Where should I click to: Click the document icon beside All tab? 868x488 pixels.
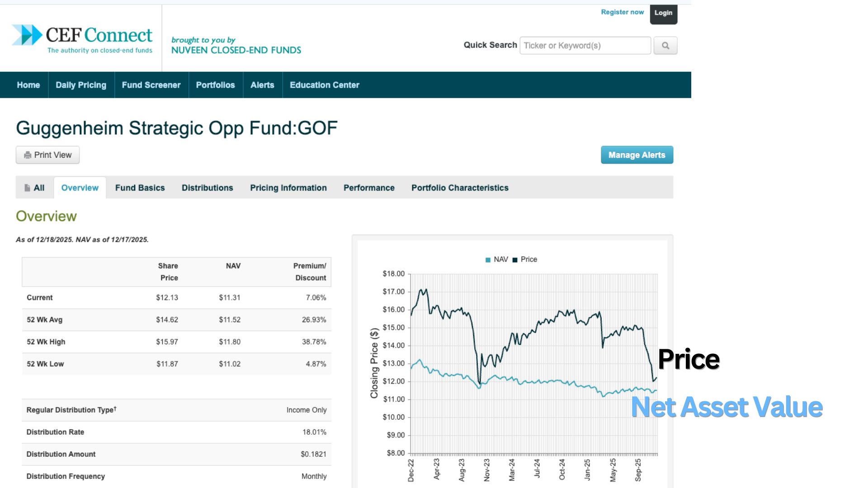28,188
